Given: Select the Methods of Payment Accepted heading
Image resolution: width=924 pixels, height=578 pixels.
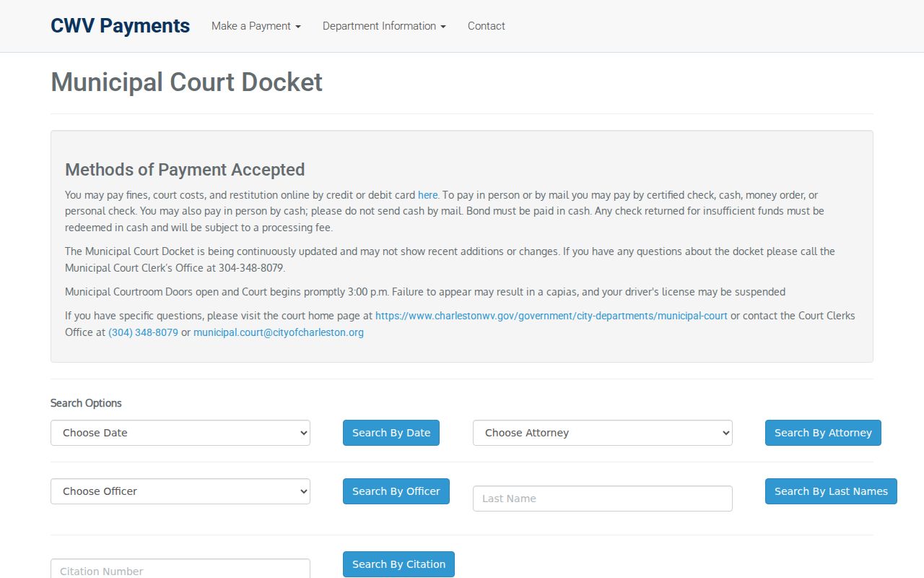Looking at the screenshot, I should pos(185,170).
